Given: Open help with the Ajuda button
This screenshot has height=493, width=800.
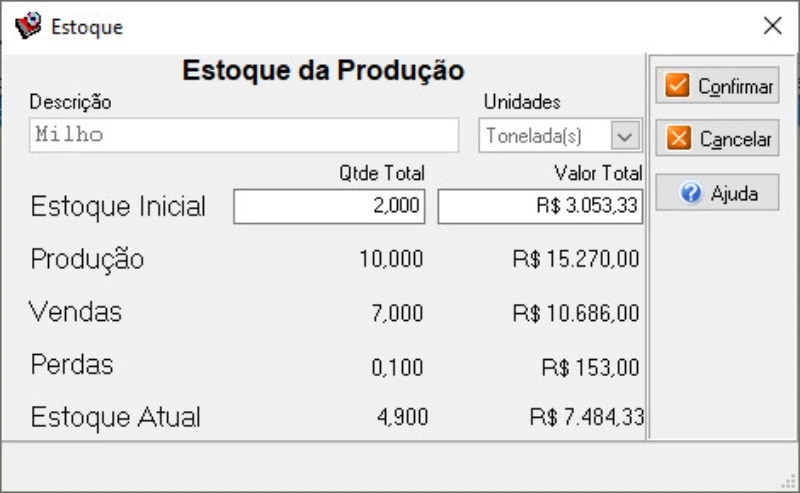Looking at the screenshot, I should pos(717,192).
